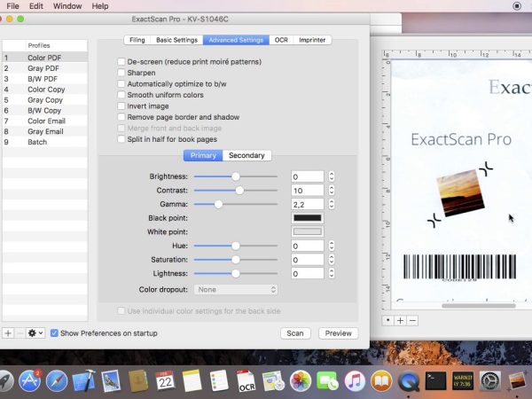Open the Window menu

[67, 6]
